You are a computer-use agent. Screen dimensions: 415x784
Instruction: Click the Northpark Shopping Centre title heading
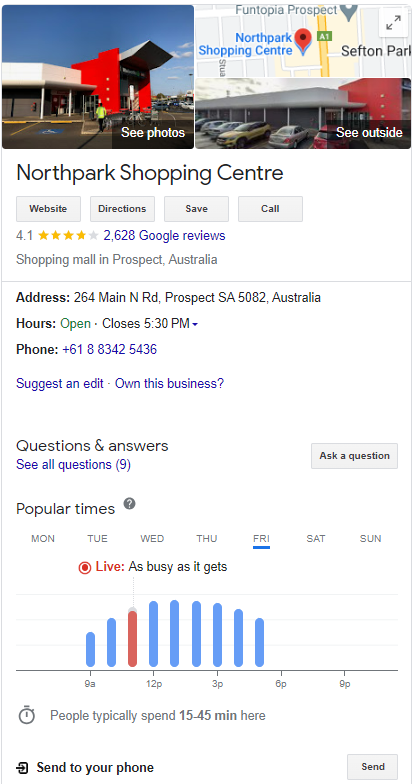pos(150,173)
